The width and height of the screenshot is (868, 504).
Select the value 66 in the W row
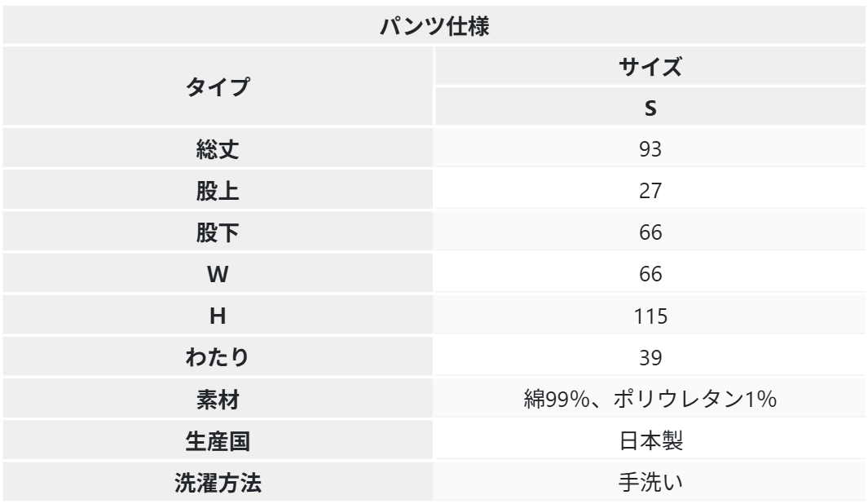pyautogui.click(x=650, y=274)
